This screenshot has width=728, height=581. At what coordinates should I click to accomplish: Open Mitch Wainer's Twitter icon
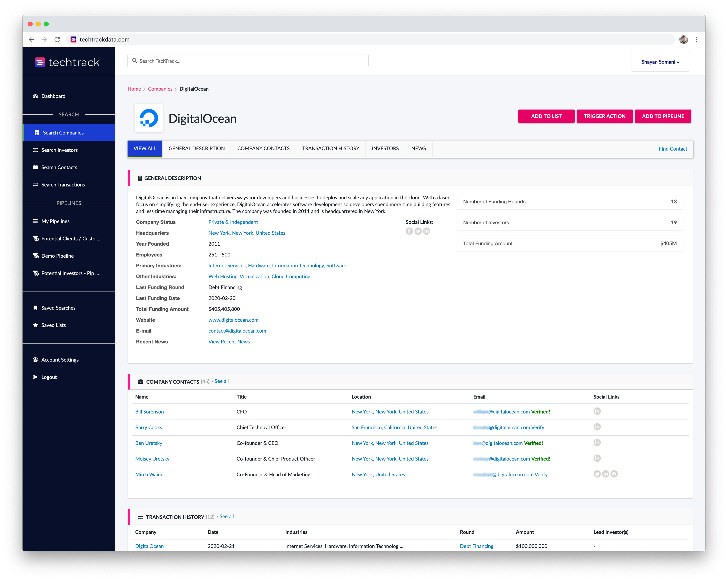597,474
